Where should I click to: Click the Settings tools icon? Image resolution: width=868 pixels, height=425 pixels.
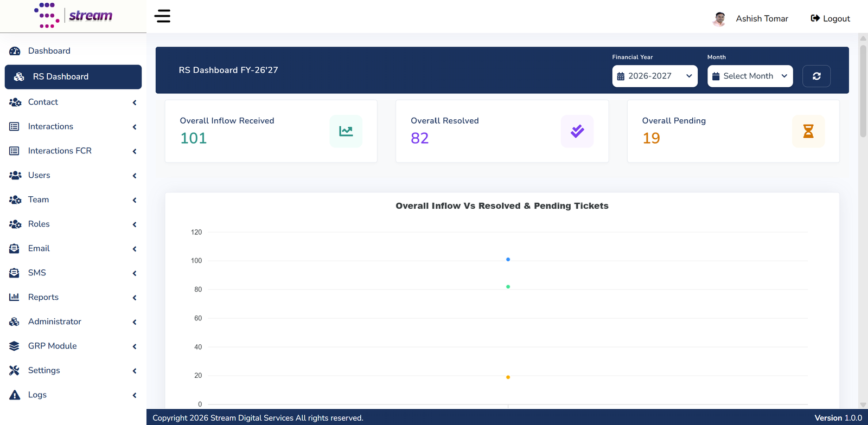15,370
